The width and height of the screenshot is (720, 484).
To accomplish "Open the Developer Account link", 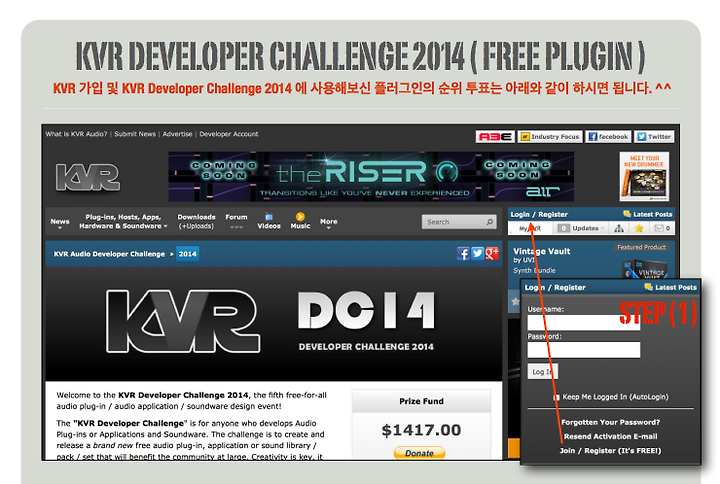I will pyautogui.click(x=229, y=134).
